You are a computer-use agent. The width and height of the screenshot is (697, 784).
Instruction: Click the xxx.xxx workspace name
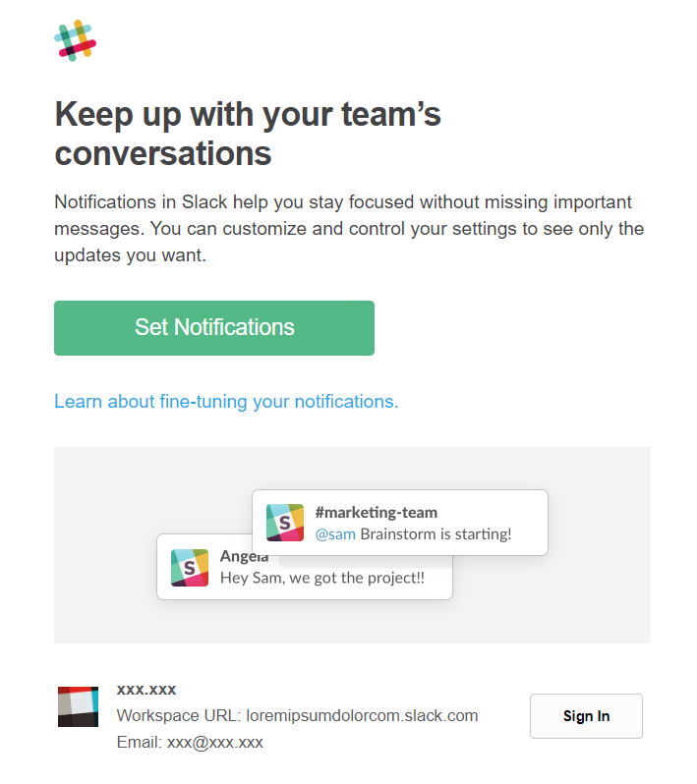(x=146, y=690)
